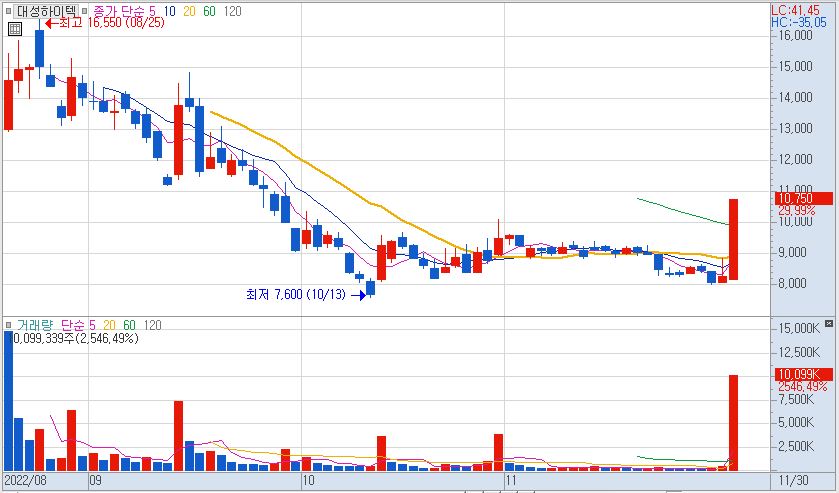The width and height of the screenshot is (839, 493).
Task: Click the 11/30 date label
Action: (x=794, y=480)
